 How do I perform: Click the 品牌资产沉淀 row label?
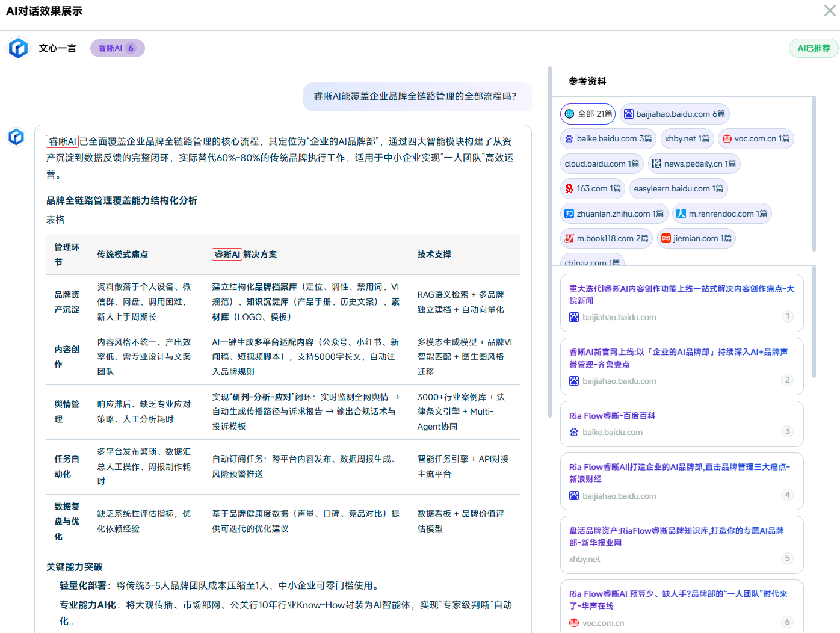click(67, 302)
